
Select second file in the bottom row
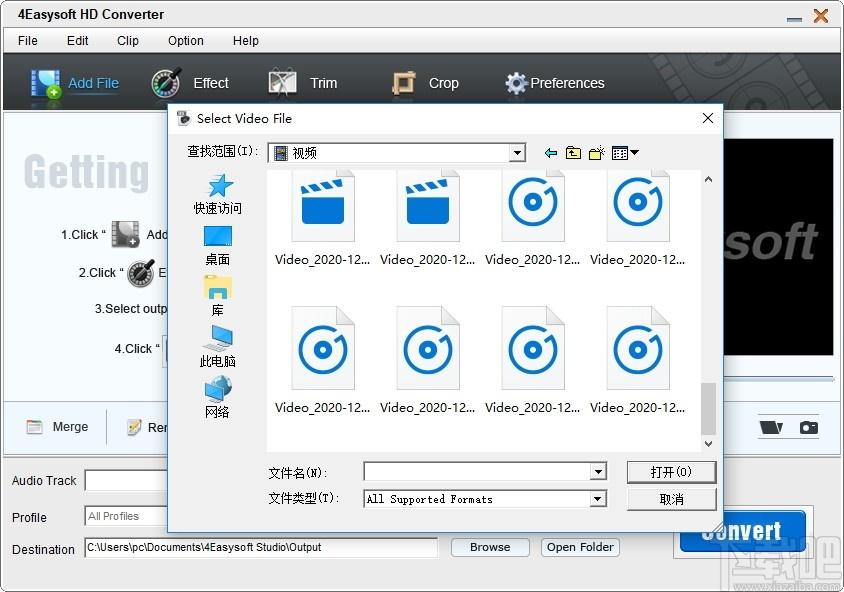[x=427, y=361]
